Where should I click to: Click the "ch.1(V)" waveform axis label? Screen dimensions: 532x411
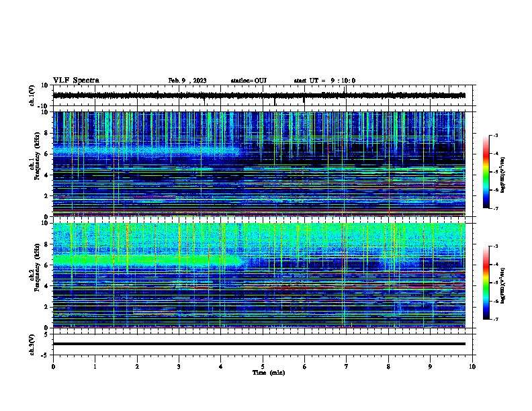point(32,95)
